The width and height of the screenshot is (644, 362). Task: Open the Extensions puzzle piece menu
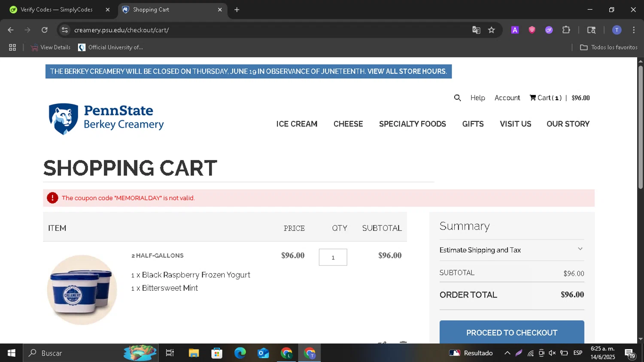click(566, 30)
